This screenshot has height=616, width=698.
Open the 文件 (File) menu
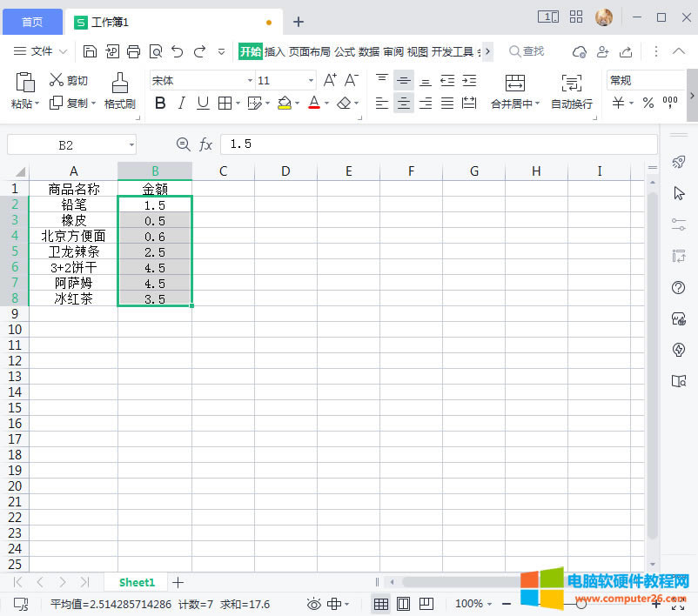click(33, 51)
